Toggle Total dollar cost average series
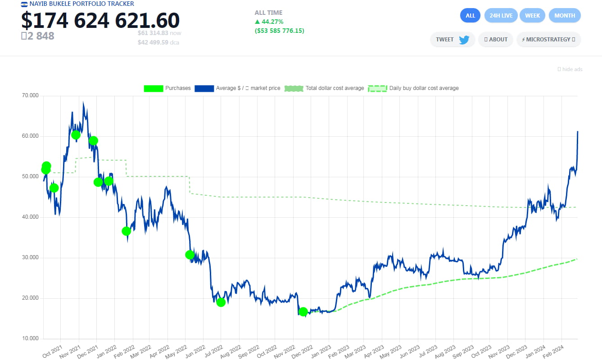 click(x=335, y=88)
